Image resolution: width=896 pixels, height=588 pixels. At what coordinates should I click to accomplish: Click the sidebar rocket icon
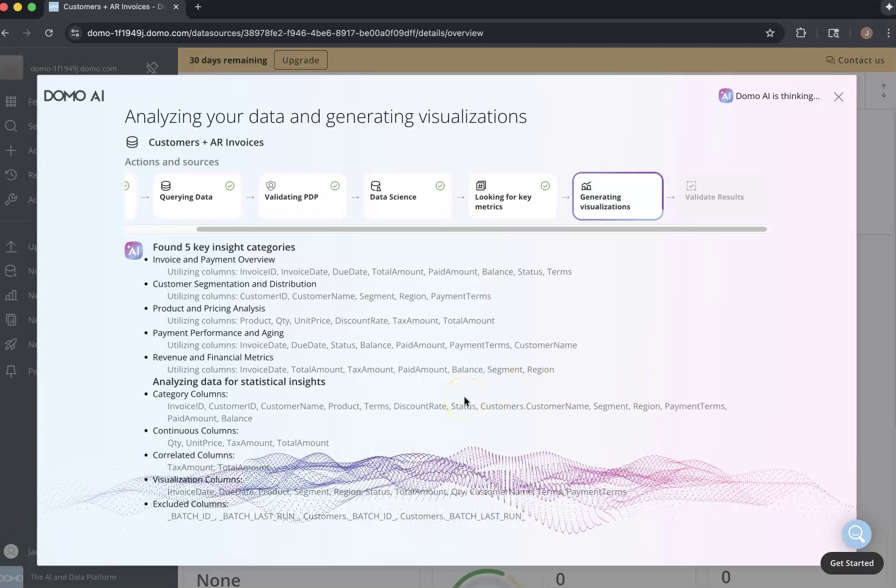click(x=11, y=344)
